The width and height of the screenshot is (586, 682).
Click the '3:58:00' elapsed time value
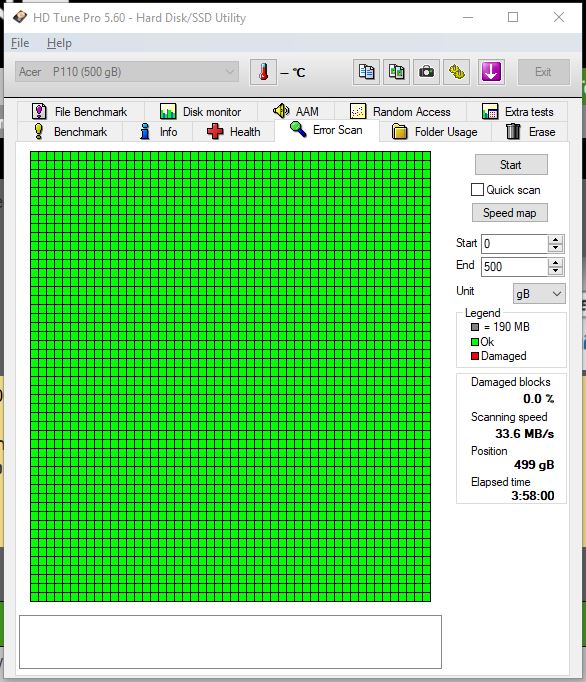click(532, 496)
